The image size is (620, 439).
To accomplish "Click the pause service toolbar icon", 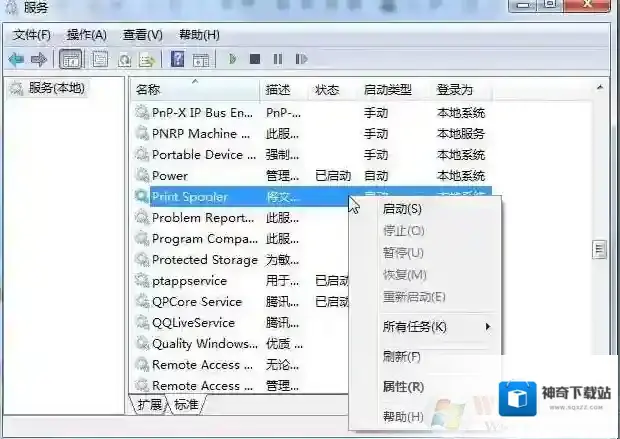I will pos(277,60).
